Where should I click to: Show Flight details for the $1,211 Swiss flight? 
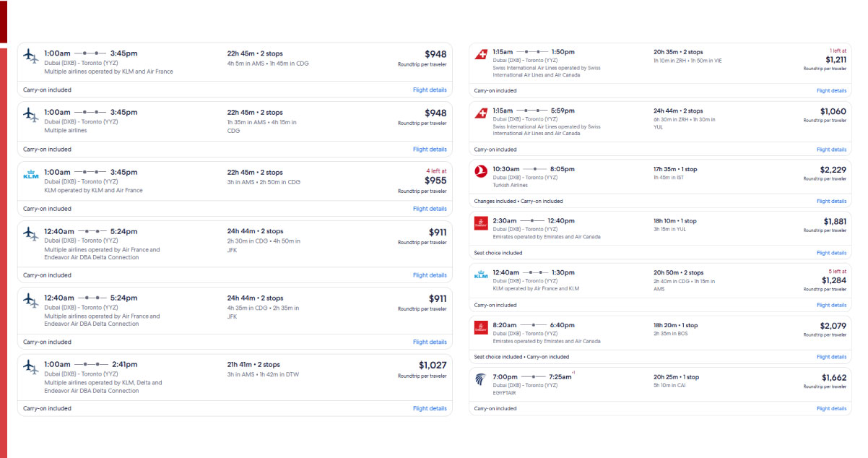[x=831, y=91]
